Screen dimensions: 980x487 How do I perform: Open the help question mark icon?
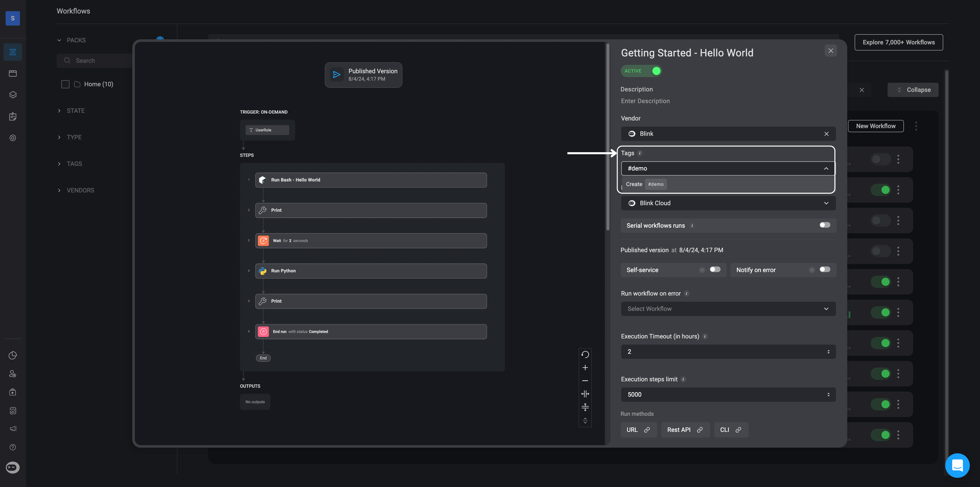[13, 447]
